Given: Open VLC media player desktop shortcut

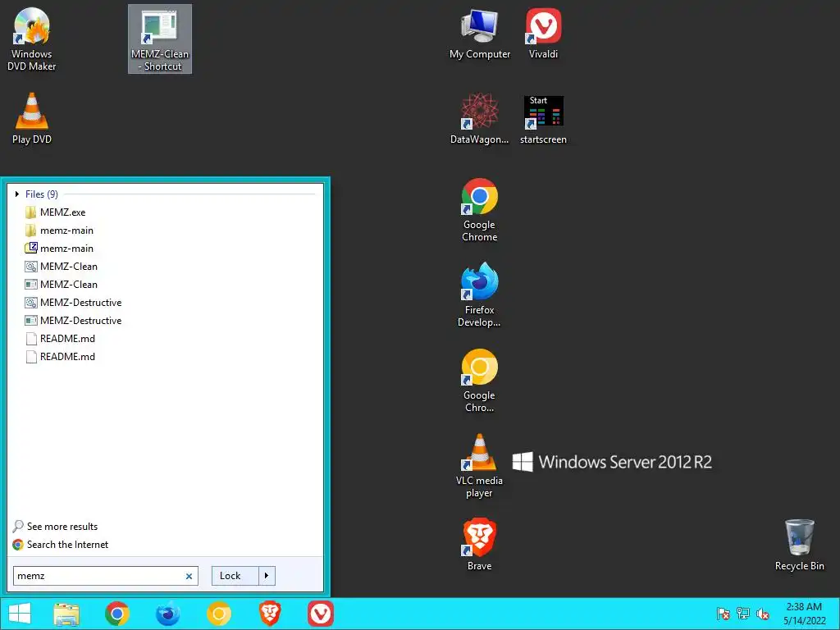Looking at the screenshot, I should click(x=479, y=466).
